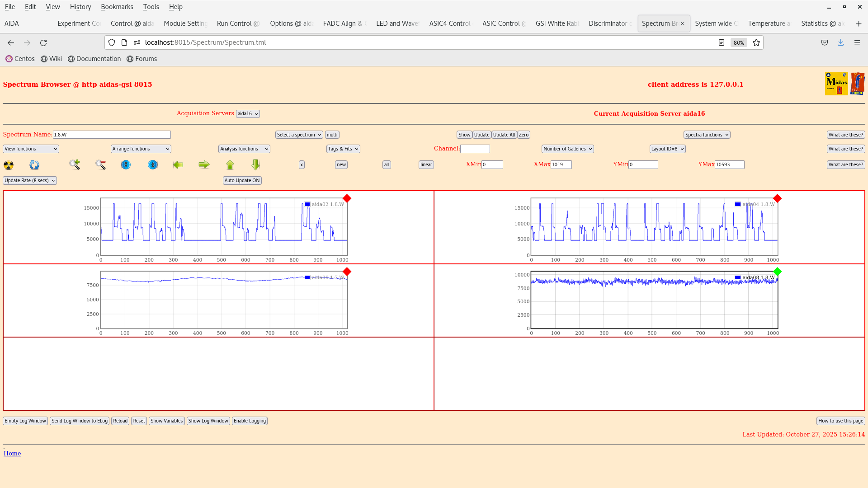Open the Select a spectrum dropdown
This screenshot has width=868, height=488.
click(x=299, y=135)
